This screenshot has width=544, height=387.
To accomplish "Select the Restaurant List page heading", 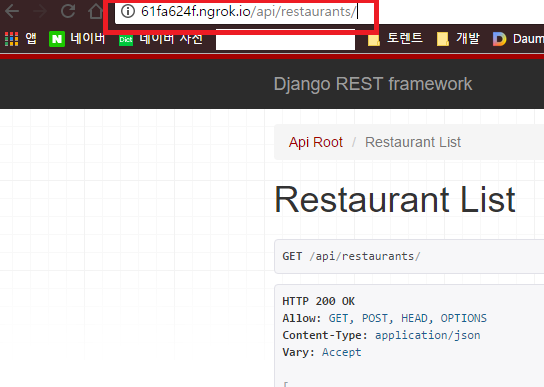I will 395,200.
